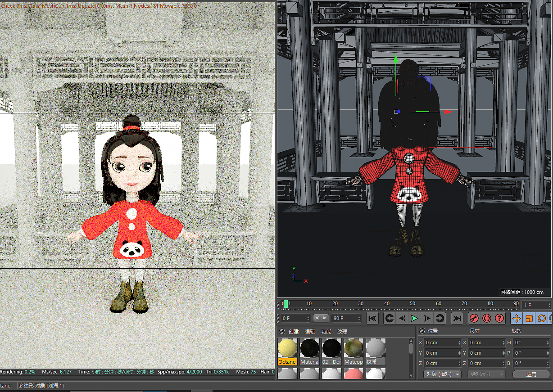553x392 pixels.
Task: Select the Move tool
Action: click(x=517, y=318)
